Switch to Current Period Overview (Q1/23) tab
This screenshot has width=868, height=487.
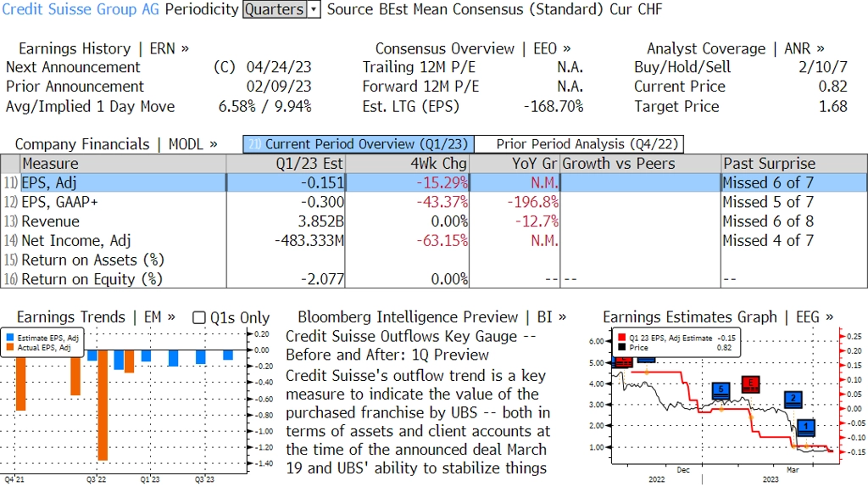359,144
